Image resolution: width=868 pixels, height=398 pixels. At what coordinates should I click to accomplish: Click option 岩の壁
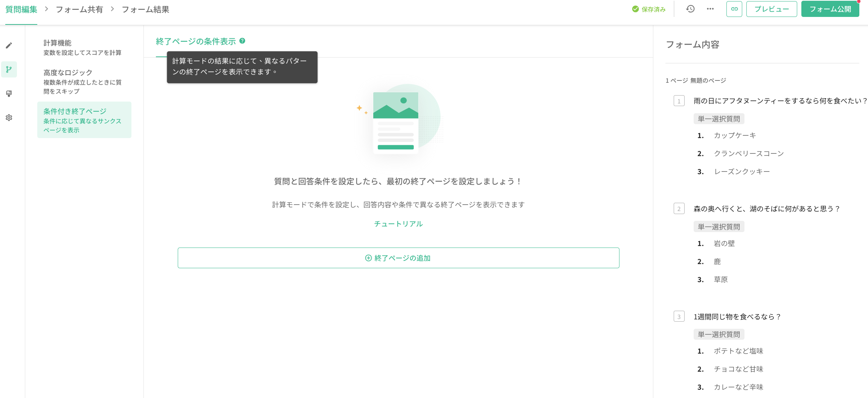click(725, 243)
